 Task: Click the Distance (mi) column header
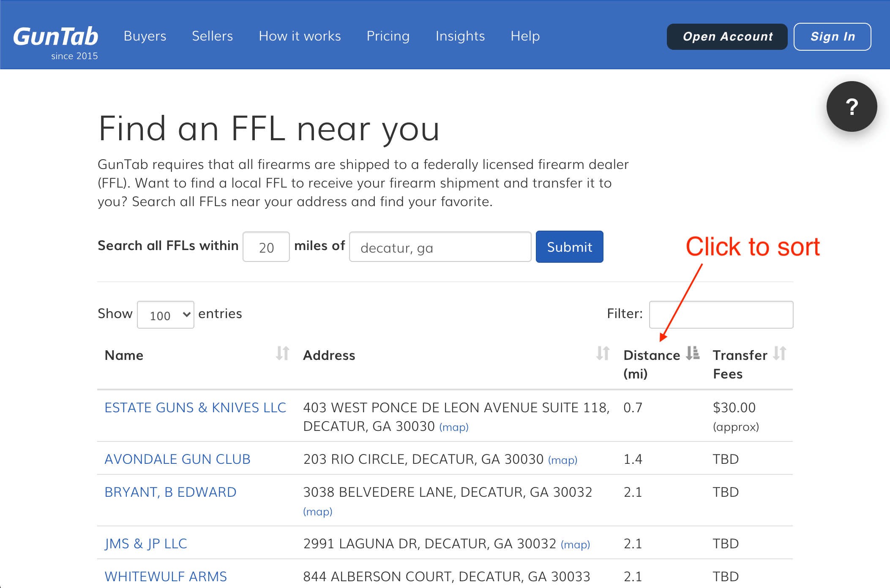(x=652, y=364)
